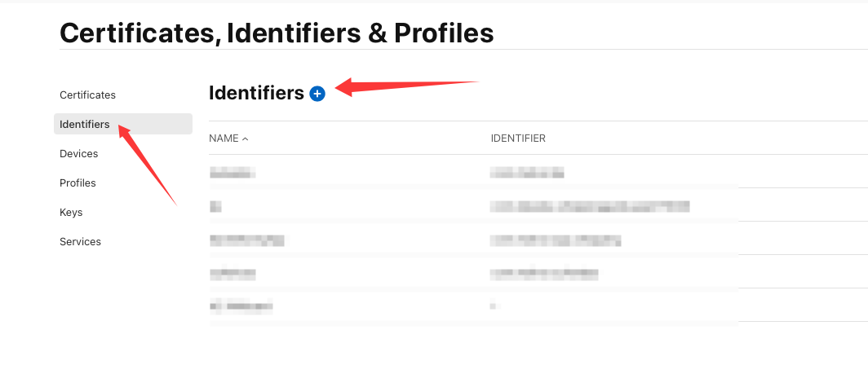868x374 pixels.
Task: Open Certificates in the sidebar
Action: coord(87,95)
